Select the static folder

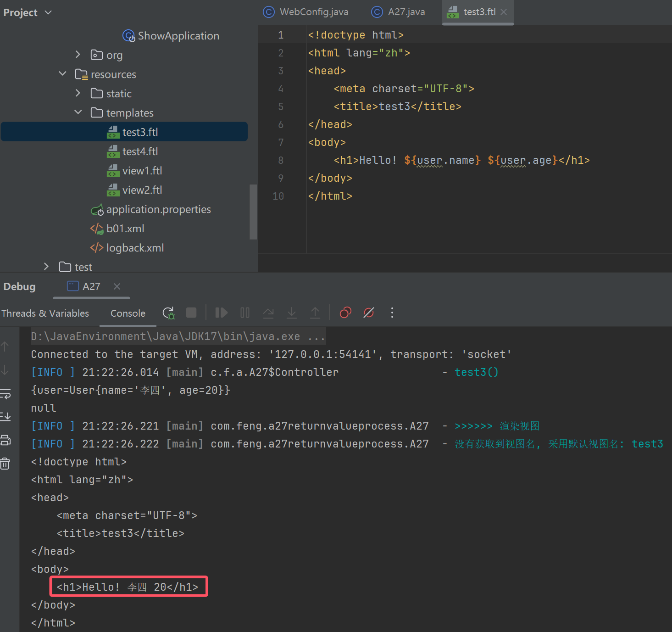[x=111, y=94]
